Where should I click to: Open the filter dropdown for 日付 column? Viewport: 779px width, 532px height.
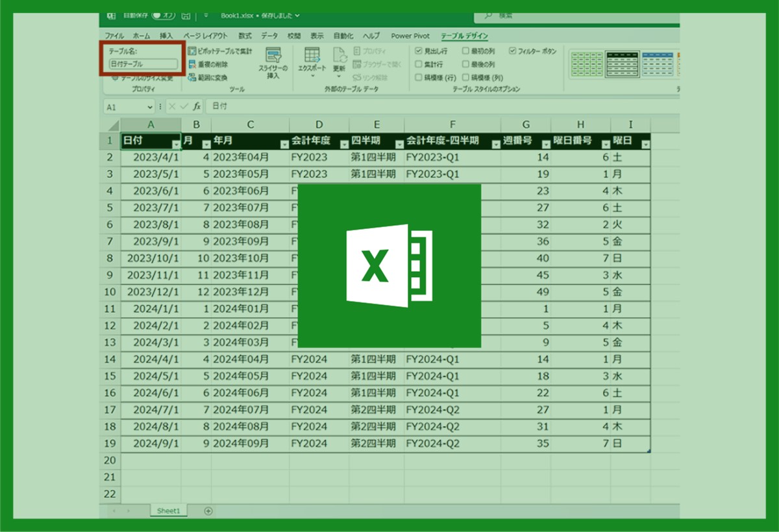175,145
